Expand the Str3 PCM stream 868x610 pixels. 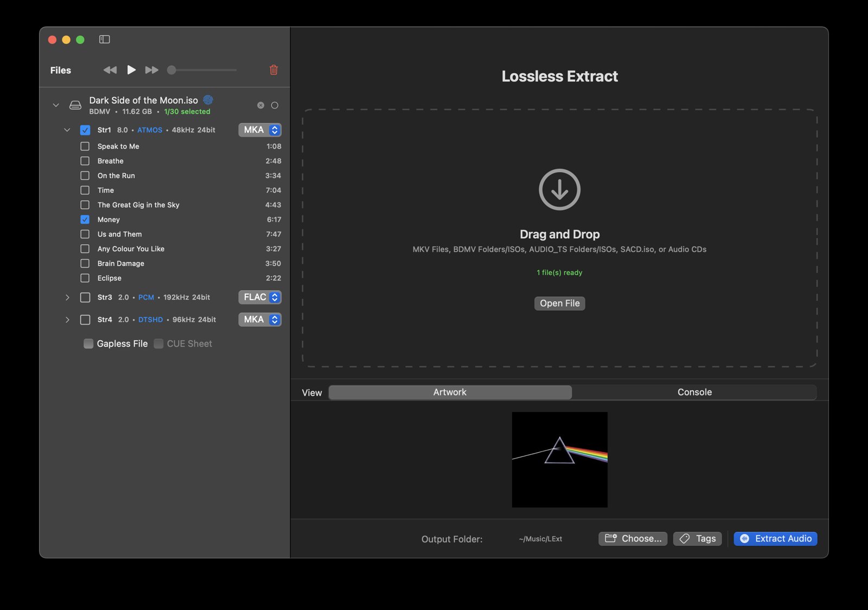click(x=67, y=297)
